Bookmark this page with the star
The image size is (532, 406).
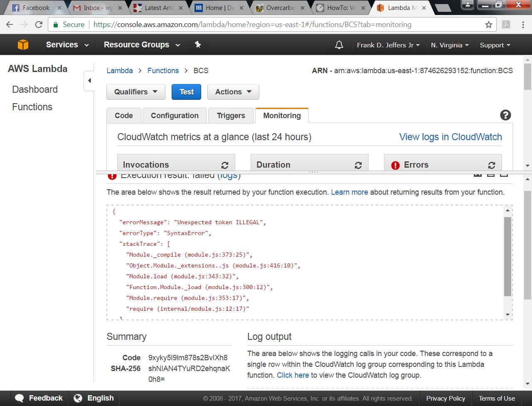coord(489,25)
